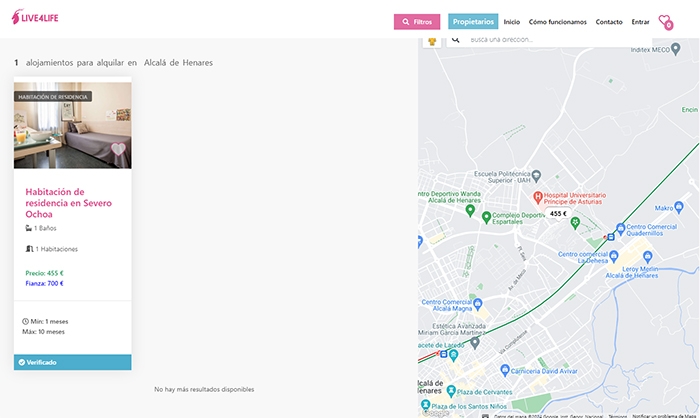The height and width of the screenshot is (418, 700).
Task: Toggle favorite heart on the room photo
Action: point(118,149)
